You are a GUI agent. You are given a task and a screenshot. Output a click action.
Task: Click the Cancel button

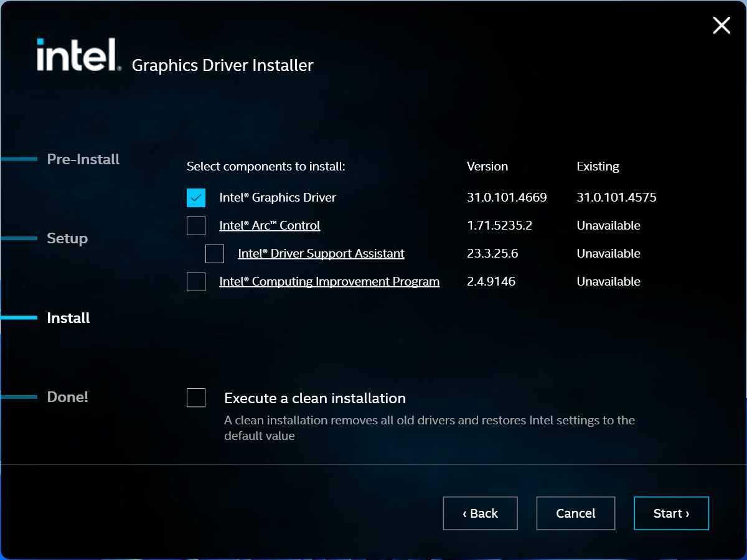(x=575, y=513)
